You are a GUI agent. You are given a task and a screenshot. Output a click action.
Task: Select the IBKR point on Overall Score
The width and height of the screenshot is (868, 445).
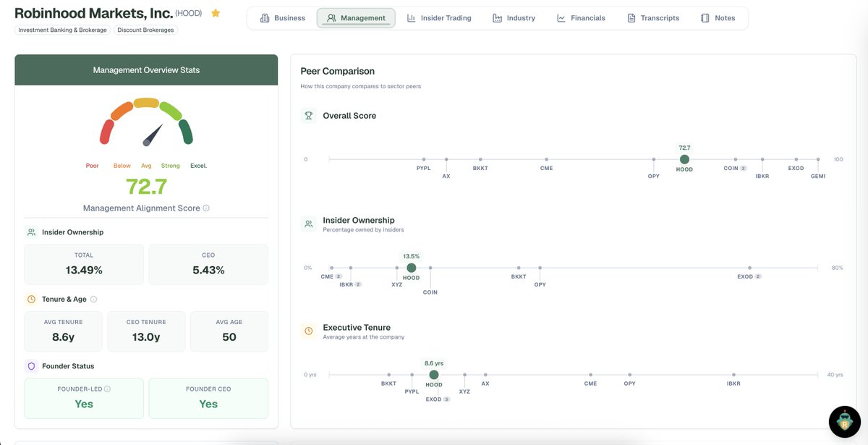pos(762,159)
